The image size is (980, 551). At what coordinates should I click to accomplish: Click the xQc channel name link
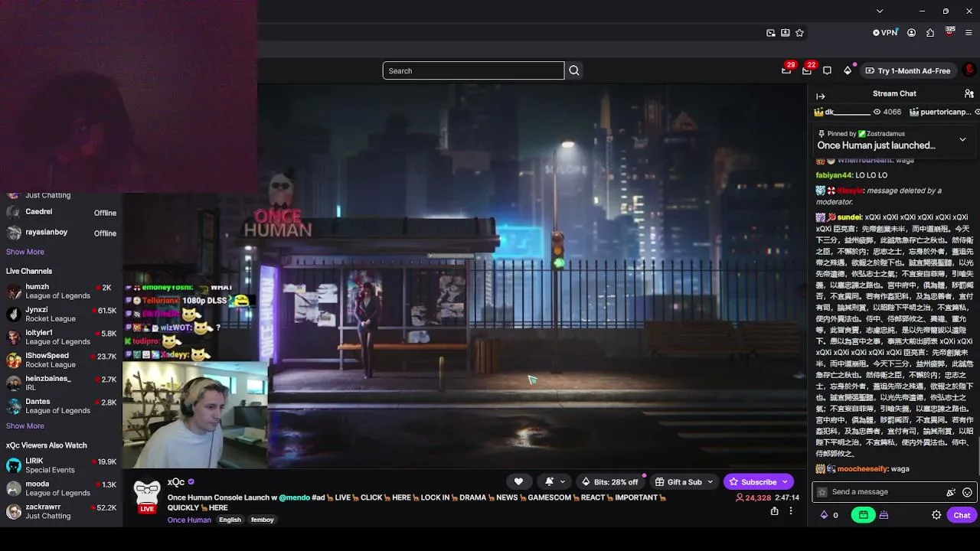(176, 482)
